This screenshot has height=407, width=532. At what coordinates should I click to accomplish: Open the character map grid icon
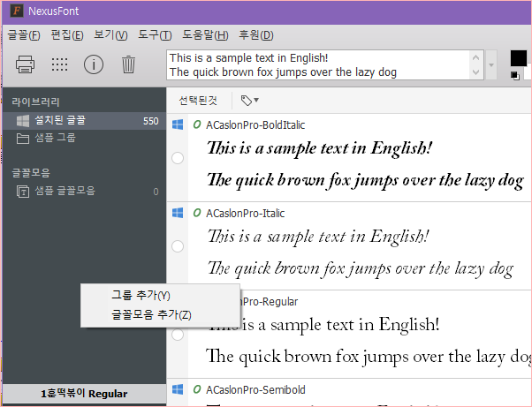pyautogui.click(x=59, y=64)
